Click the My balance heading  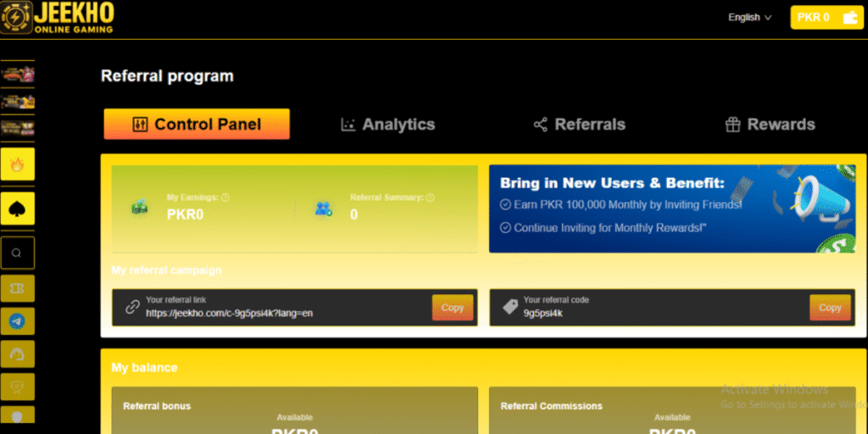point(144,368)
